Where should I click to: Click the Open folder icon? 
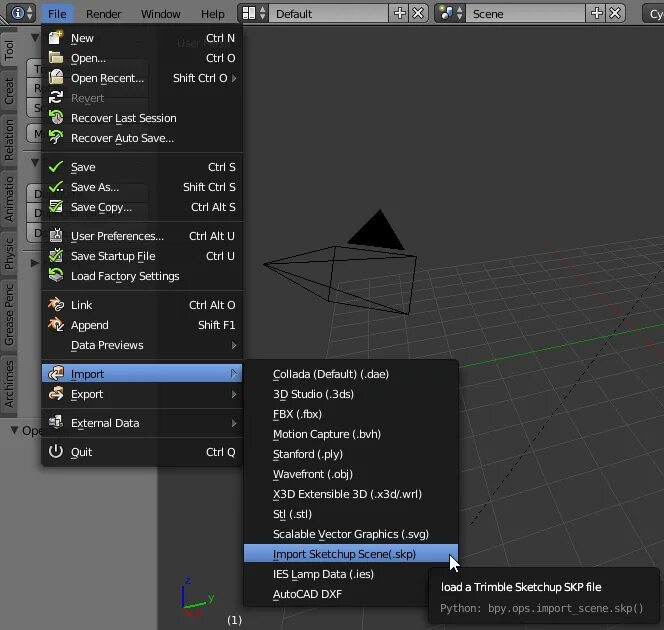(55, 58)
